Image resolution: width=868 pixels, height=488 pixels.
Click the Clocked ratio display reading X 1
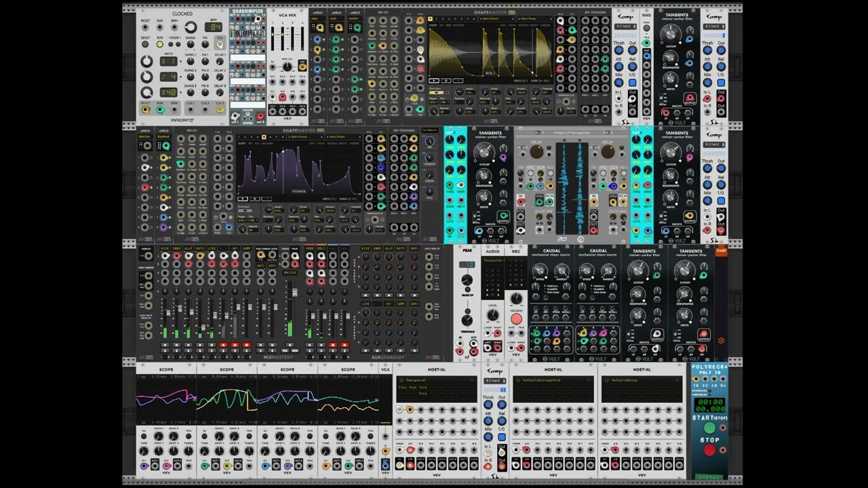tap(169, 61)
